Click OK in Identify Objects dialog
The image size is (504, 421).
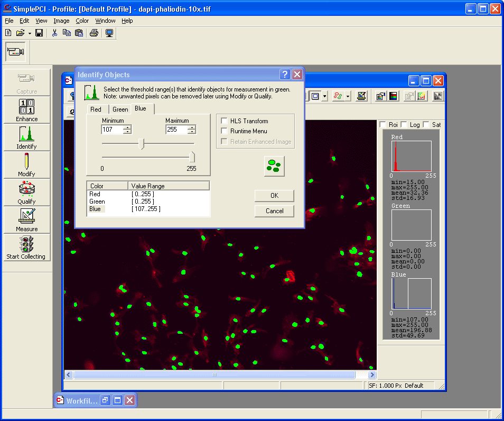(x=274, y=196)
